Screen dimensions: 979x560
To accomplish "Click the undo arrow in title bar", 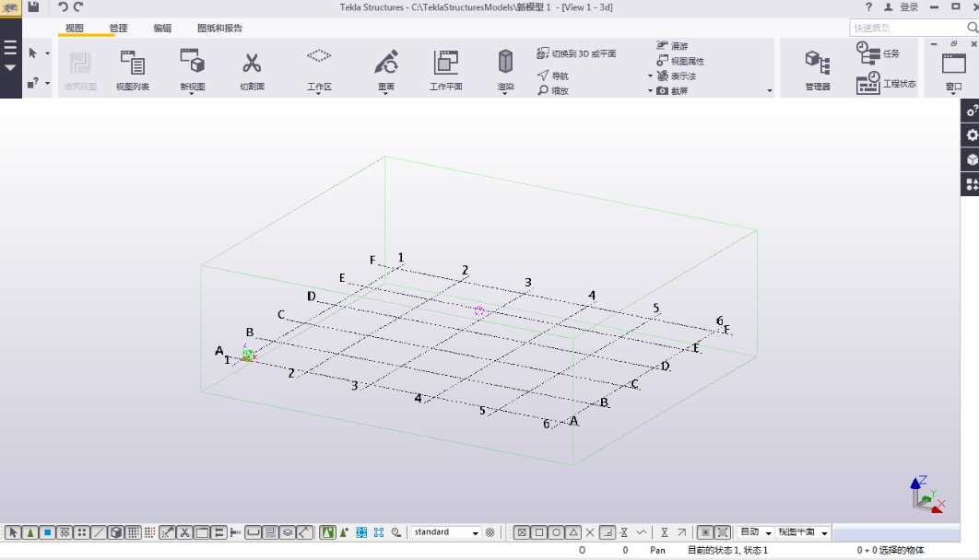I will point(63,7).
